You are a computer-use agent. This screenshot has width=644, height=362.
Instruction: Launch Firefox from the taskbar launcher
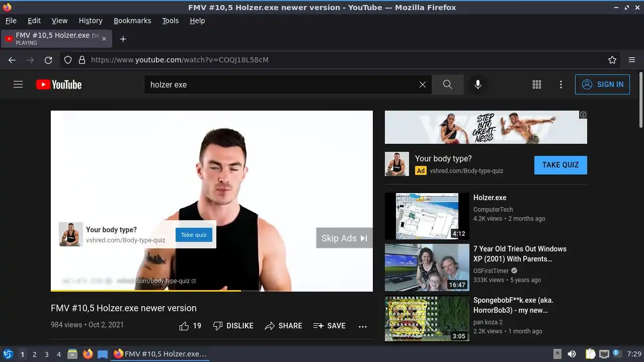tap(88, 354)
